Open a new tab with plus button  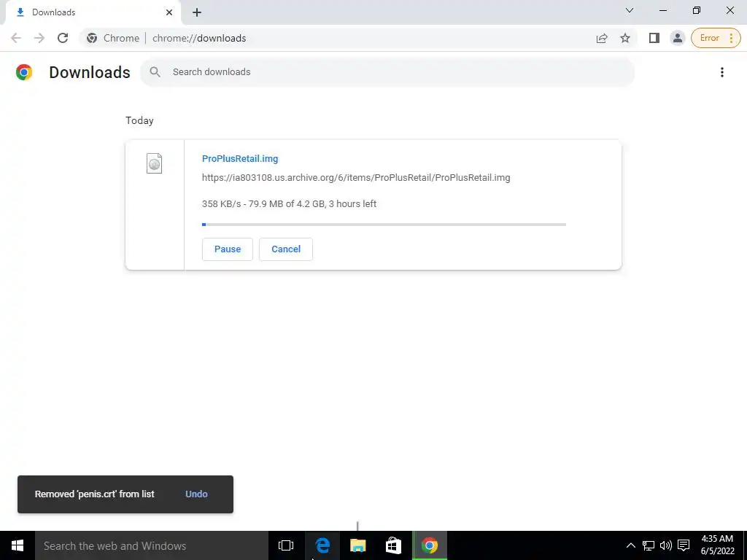click(197, 12)
